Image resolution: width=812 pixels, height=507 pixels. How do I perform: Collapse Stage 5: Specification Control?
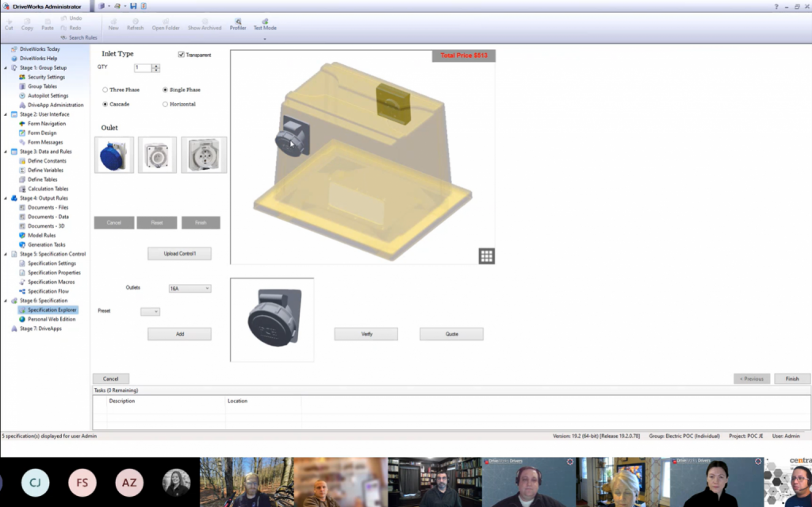point(6,255)
